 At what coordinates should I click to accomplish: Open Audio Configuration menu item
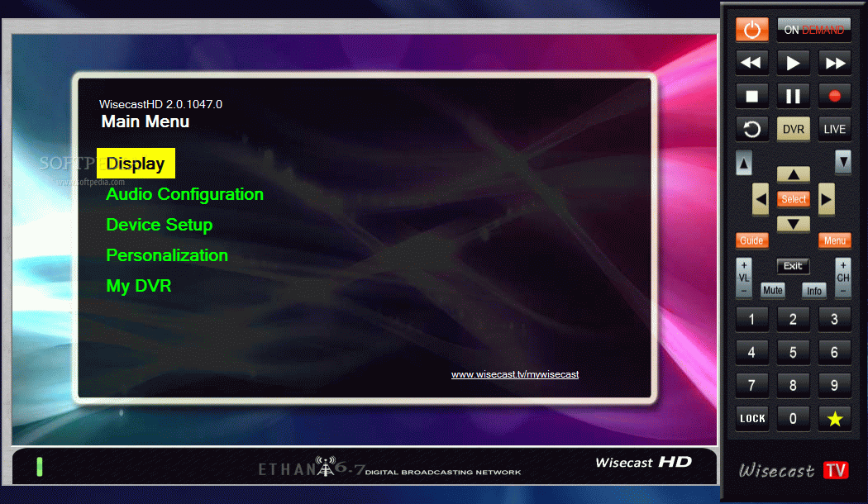pos(185,194)
